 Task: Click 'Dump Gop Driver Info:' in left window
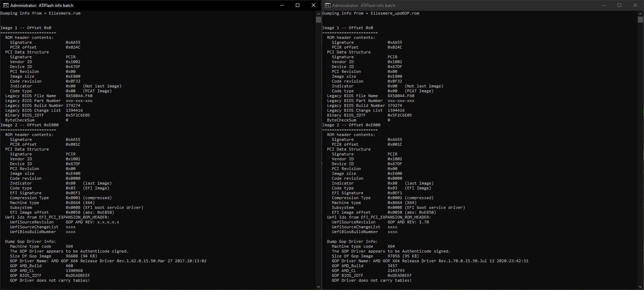pyautogui.click(x=30, y=241)
